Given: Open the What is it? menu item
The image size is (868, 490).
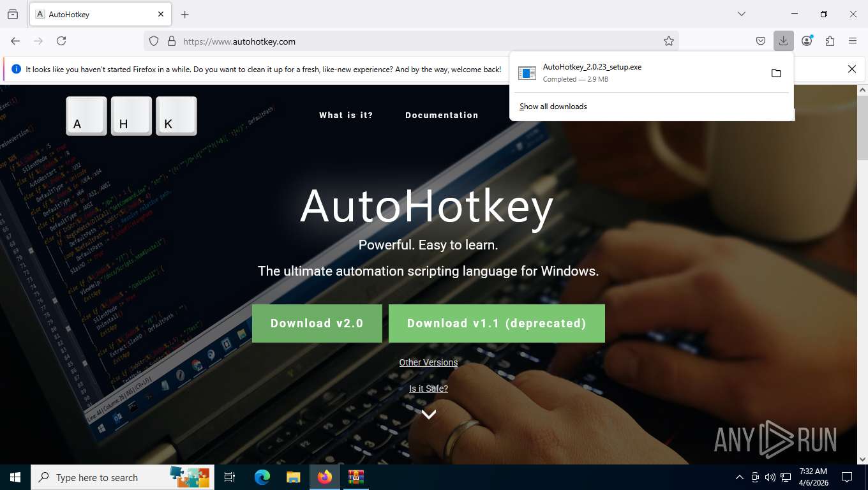Looking at the screenshot, I should [346, 115].
